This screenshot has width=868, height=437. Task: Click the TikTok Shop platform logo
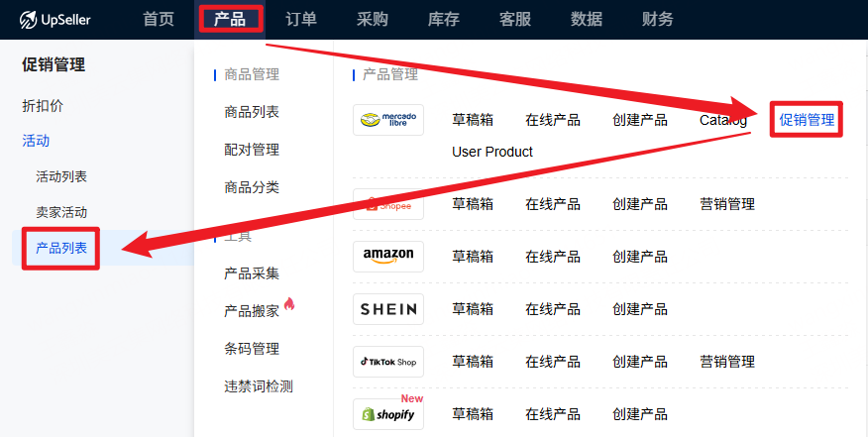tap(388, 362)
